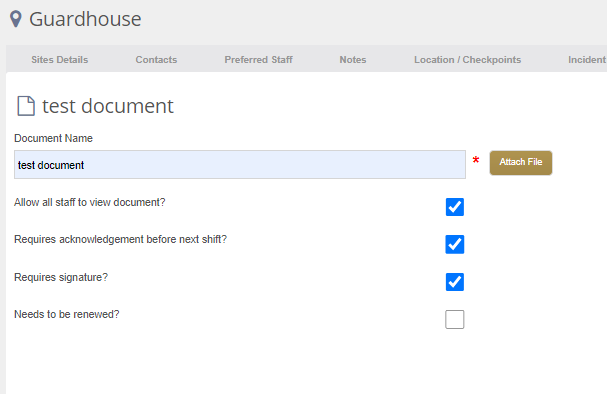
Task: Open the Location / Checkpoints tab
Action: point(467,60)
